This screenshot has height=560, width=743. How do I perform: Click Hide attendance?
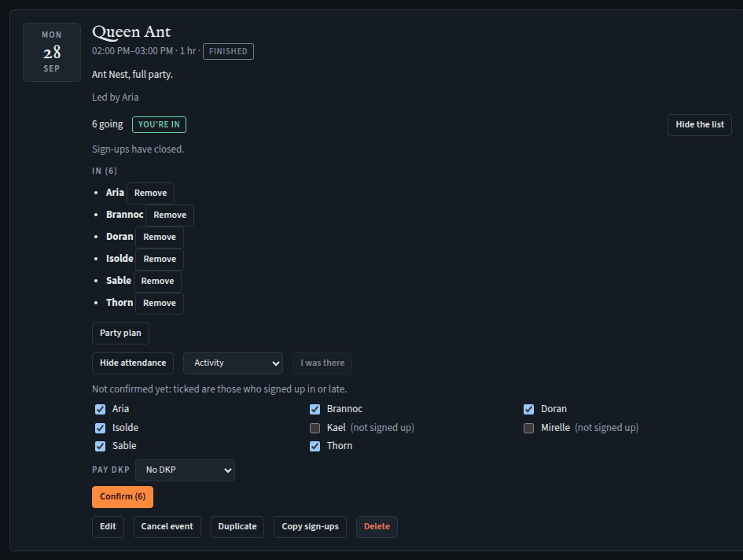pos(133,363)
